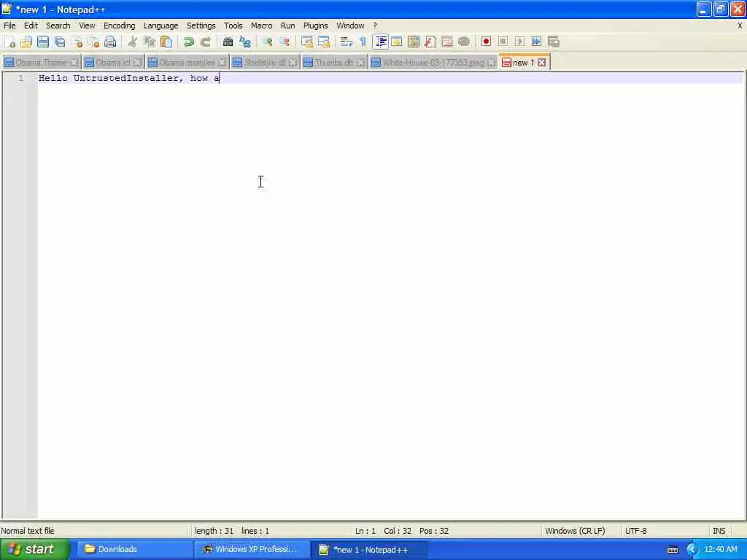Switch to the Thumbs.db tab

(x=334, y=63)
